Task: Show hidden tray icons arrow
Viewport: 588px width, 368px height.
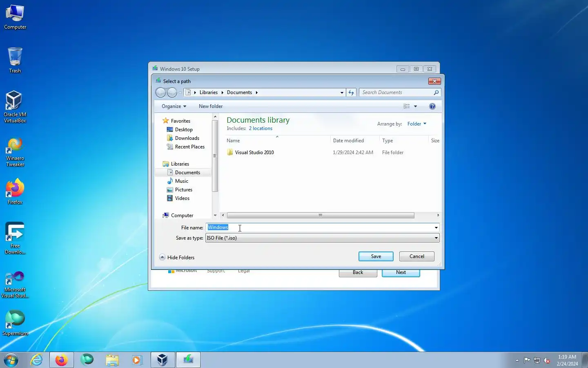Action: [517, 360]
